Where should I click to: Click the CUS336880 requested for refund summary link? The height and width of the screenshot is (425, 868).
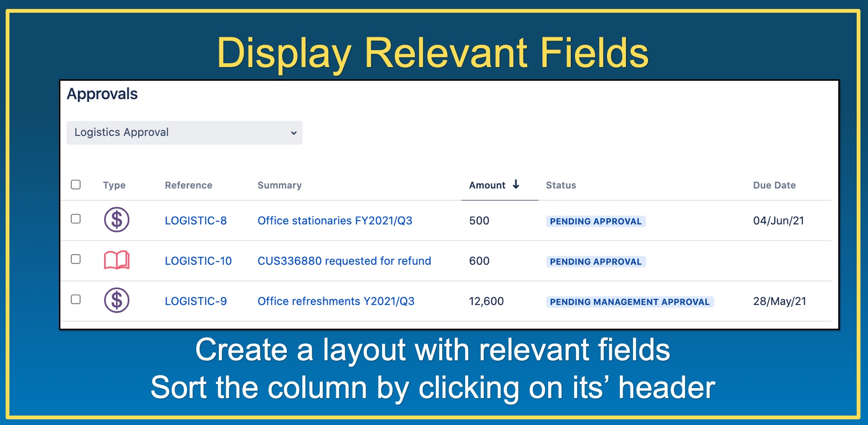point(344,261)
